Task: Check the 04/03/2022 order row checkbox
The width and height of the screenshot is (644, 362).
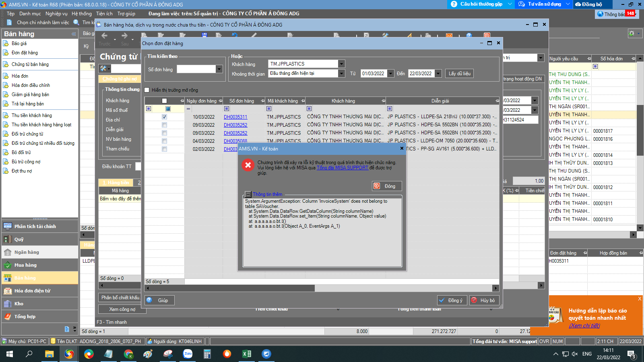Action: [164, 141]
